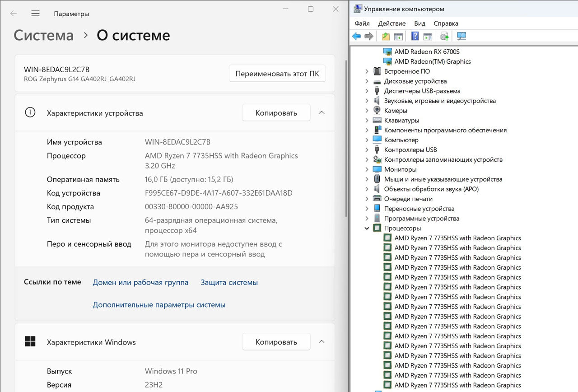This screenshot has height=392, width=578.
Task: Click the Windows 11 Pro edition value
Action: 171,371
